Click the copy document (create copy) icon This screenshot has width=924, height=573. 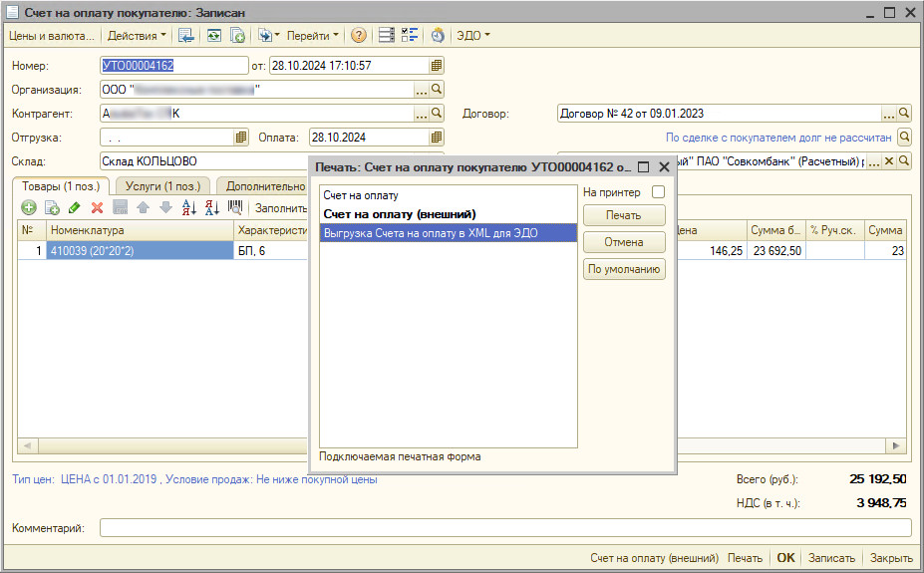coord(237,35)
